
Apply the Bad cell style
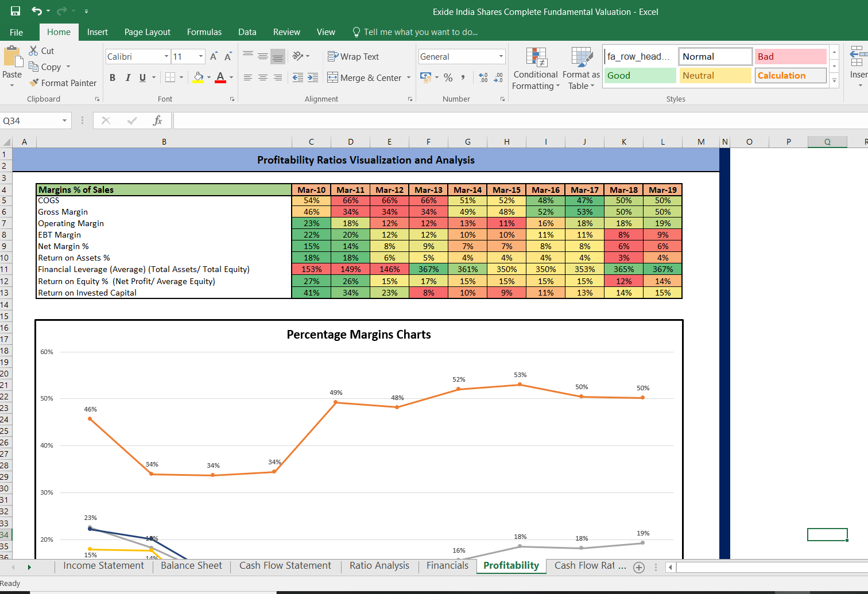coord(790,56)
